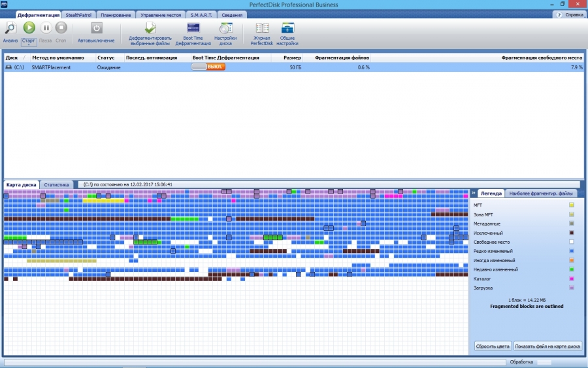This screenshot has width=588, height=368.
Task: Open Настройки диска icon
Action: (x=226, y=28)
